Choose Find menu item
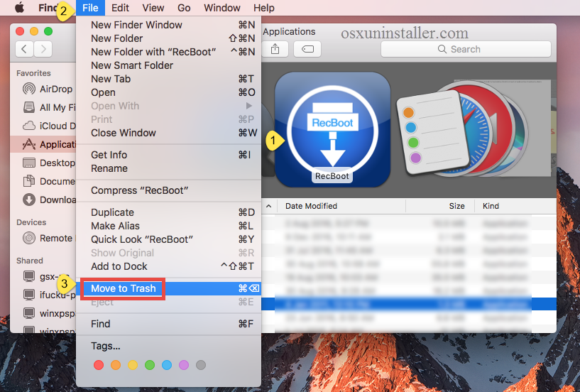Viewport: 580px width, 392px height. coord(168,324)
